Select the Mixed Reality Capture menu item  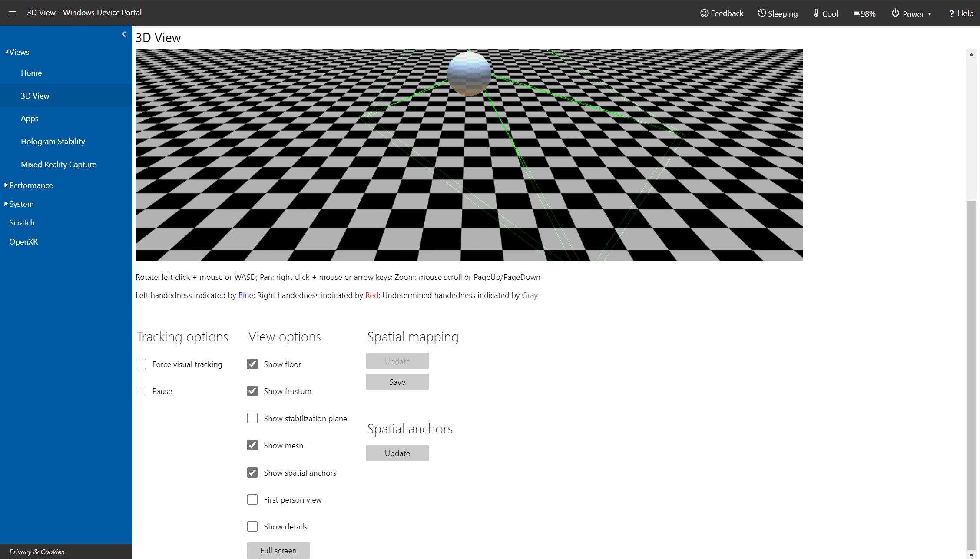pos(59,163)
